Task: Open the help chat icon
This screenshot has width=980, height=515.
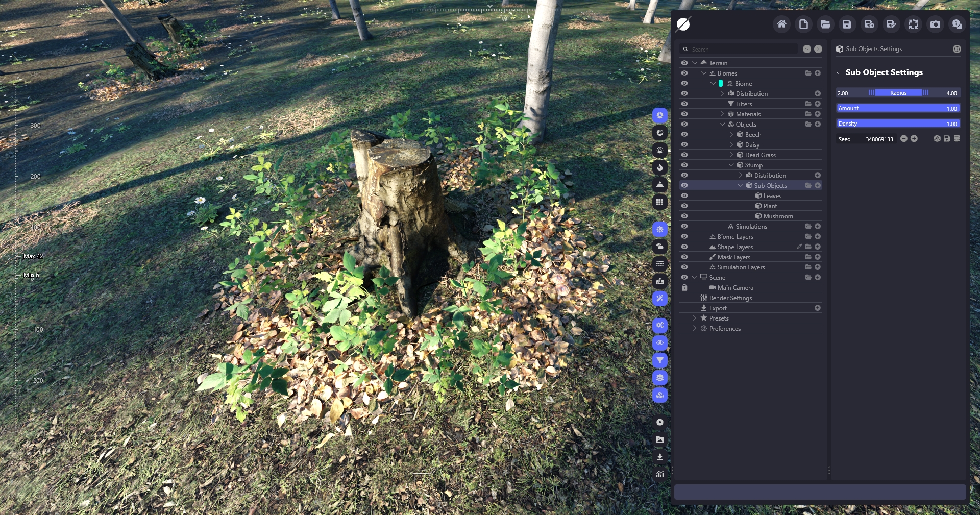Action: (957, 24)
